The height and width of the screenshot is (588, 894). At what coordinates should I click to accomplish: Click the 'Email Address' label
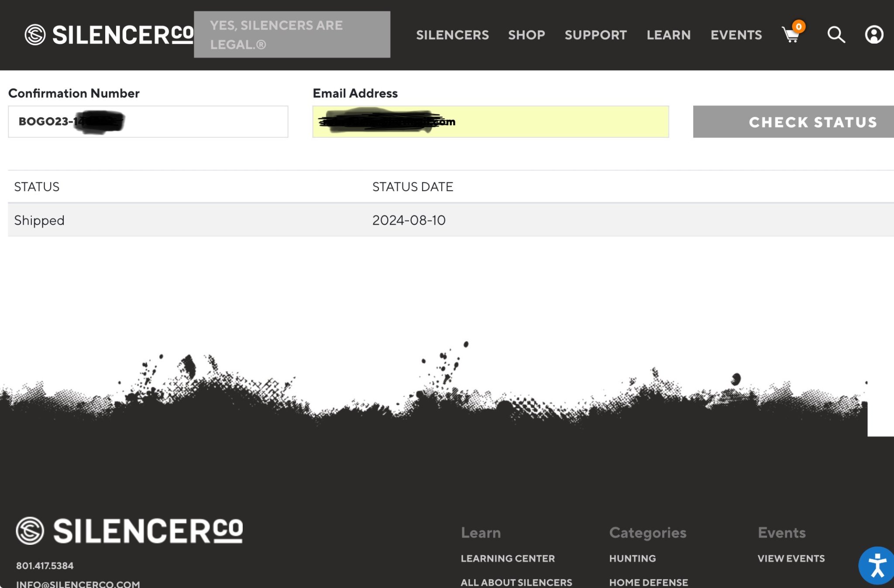(x=355, y=93)
